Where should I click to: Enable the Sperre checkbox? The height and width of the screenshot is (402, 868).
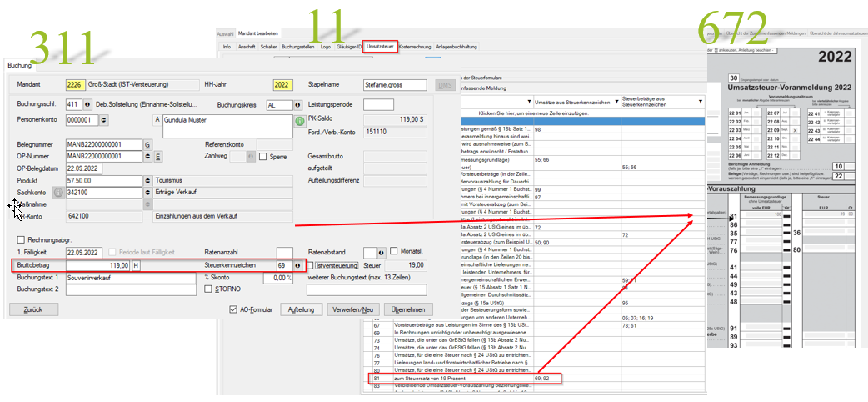262,156
